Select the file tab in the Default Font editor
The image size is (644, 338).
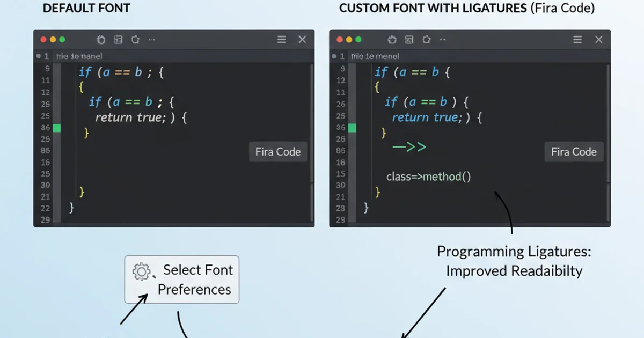[78, 56]
